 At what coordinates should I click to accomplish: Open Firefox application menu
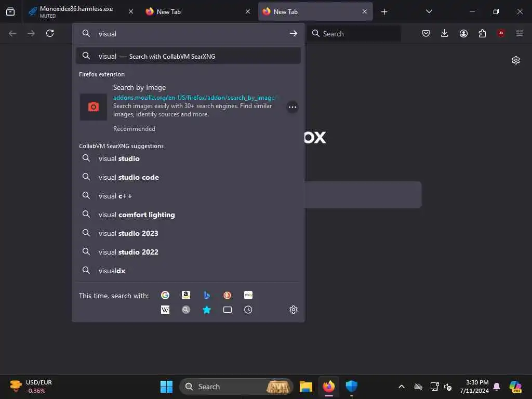(520, 33)
